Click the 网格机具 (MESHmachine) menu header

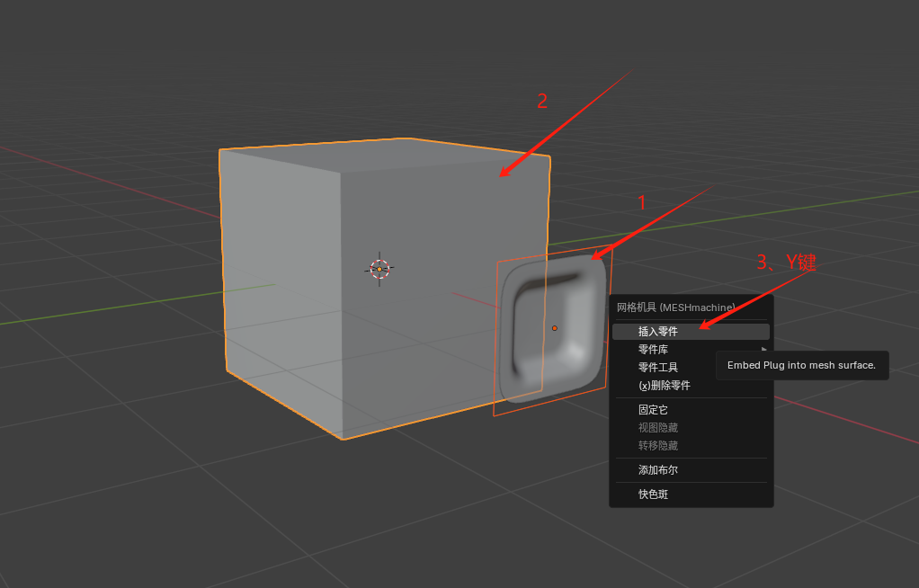pyautogui.click(x=674, y=307)
